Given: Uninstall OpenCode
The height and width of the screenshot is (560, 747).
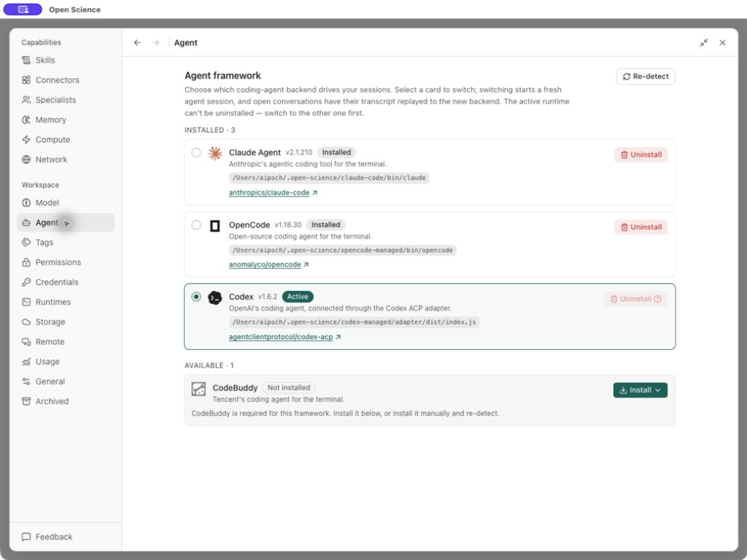Looking at the screenshot, I should click(x=640, y=227).
